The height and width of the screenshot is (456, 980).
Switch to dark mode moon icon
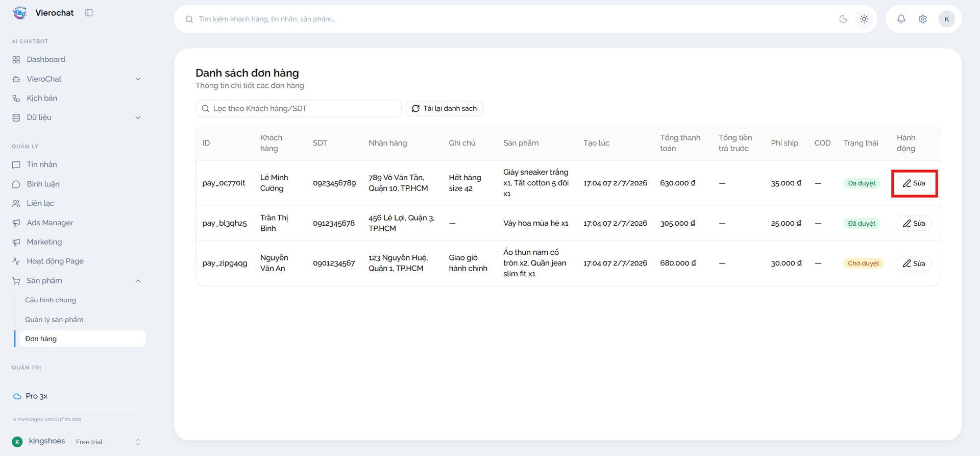[843, 19]
